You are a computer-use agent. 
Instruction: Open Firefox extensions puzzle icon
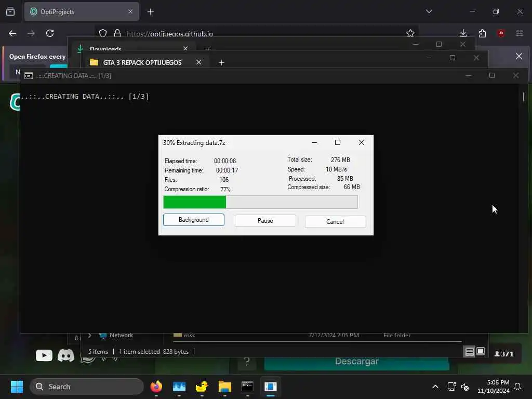tap(482, 33)
